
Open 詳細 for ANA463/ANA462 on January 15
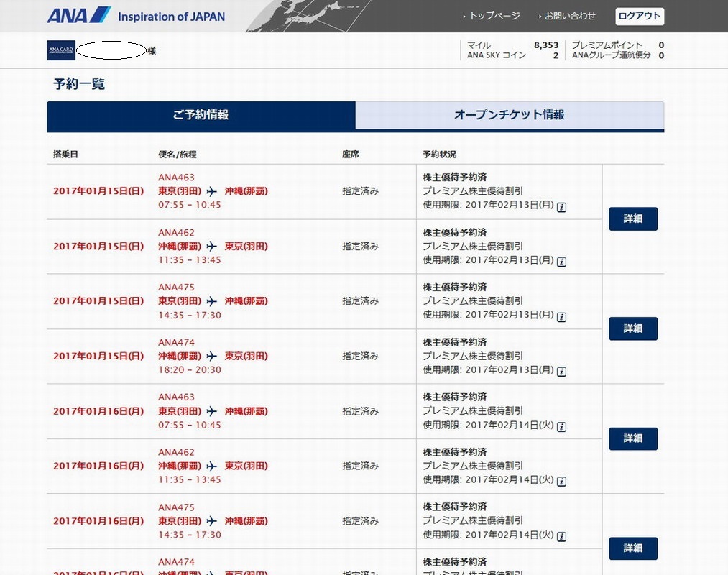click(633, 218)
